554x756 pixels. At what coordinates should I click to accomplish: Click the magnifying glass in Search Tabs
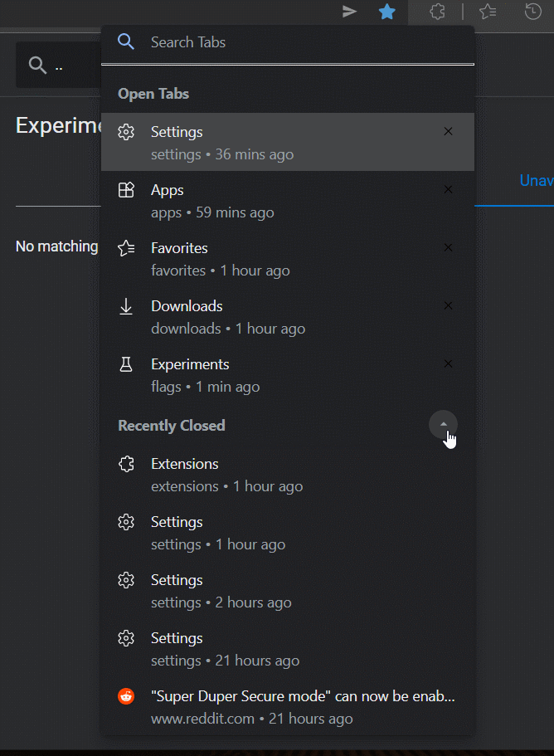point(126,41)
